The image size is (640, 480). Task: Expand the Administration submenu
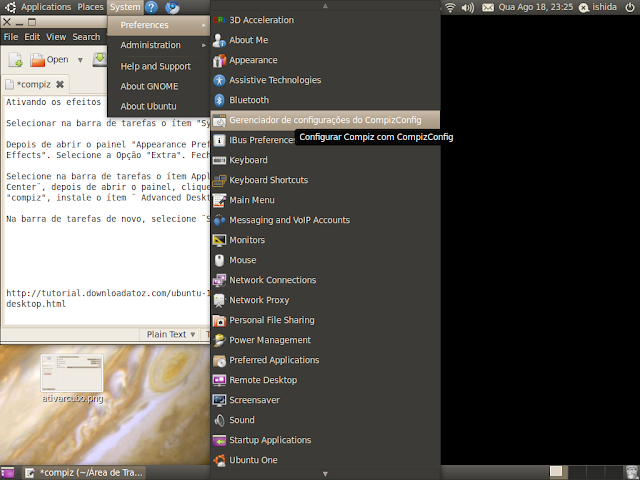[x=159, y=45]
